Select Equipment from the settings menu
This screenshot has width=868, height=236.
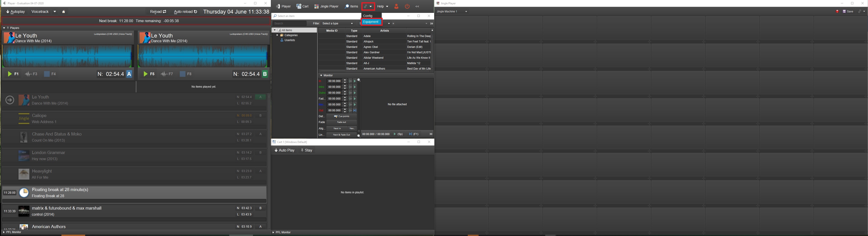[x=371, y=22]
